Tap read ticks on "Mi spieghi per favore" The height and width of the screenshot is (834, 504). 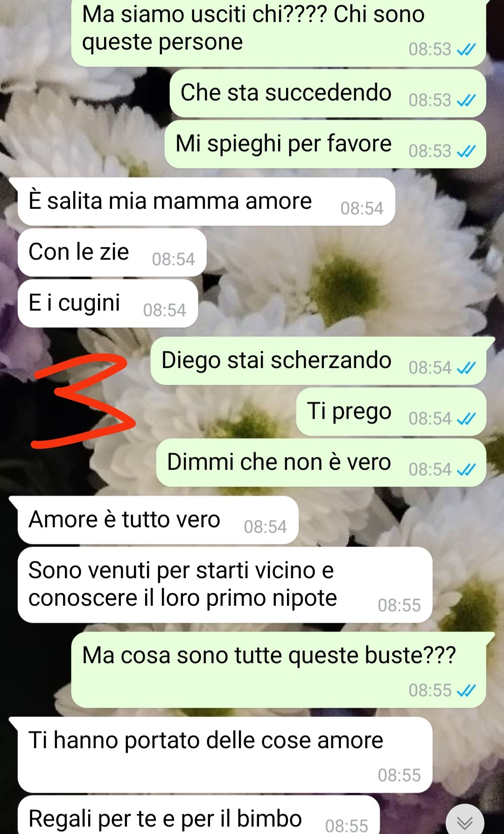point(466,151)
